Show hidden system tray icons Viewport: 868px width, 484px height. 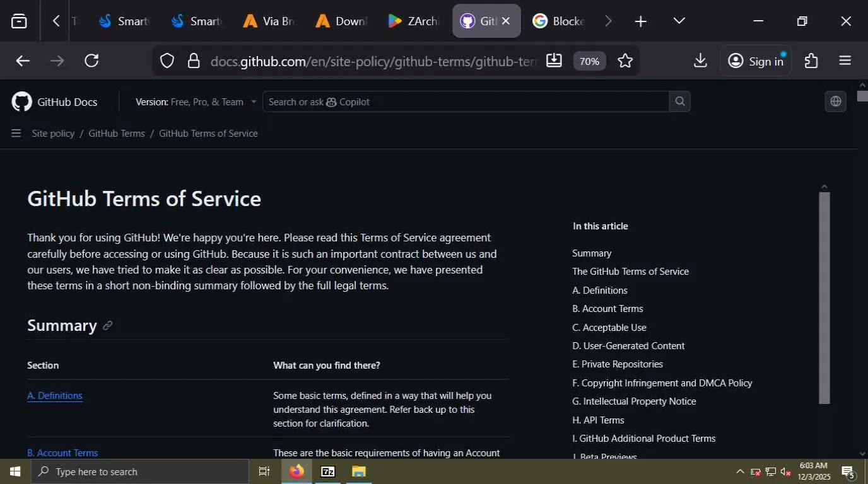click(740, 471)
